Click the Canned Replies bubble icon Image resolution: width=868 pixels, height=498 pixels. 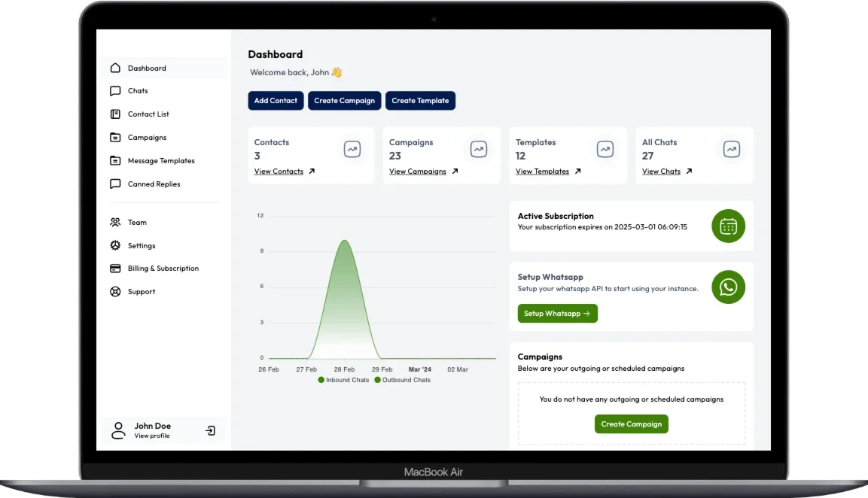(x=115, y=184)
